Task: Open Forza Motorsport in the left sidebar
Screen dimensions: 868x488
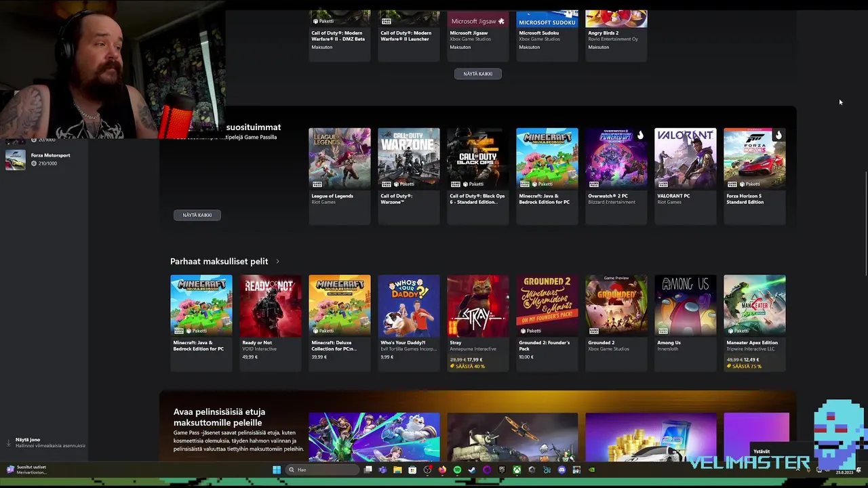Action: click(x=43, y=159)
